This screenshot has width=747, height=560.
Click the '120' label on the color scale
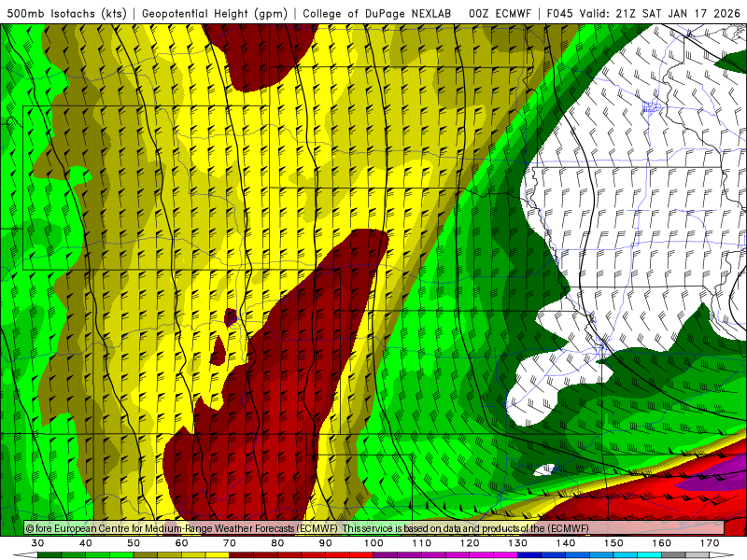click(x=470, y=543)
